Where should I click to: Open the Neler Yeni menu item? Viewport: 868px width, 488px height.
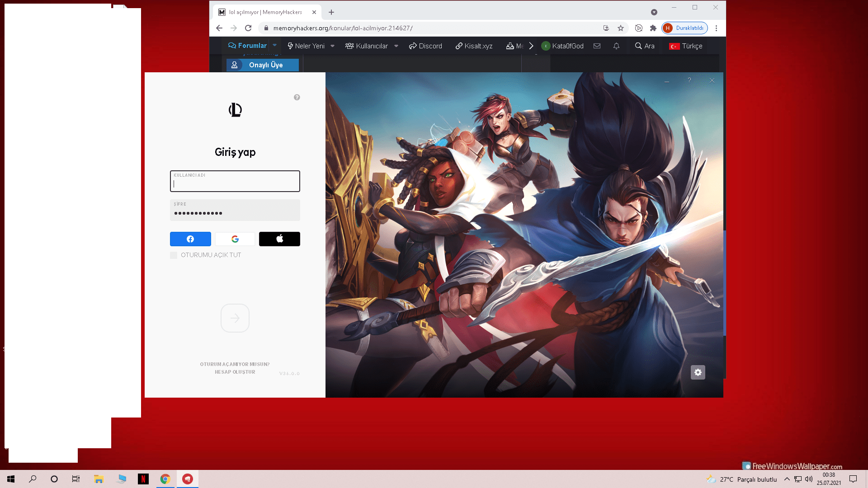pyautogui.click(x=306, y=46)
